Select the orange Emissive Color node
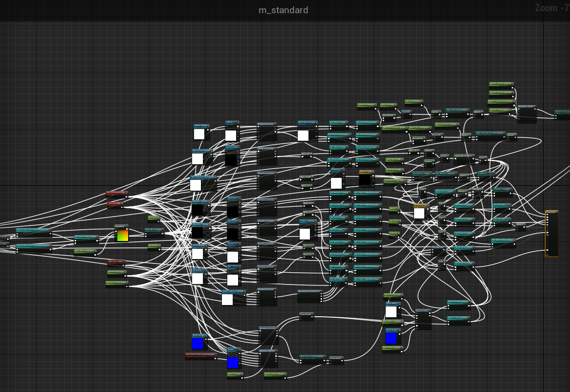 366,172
